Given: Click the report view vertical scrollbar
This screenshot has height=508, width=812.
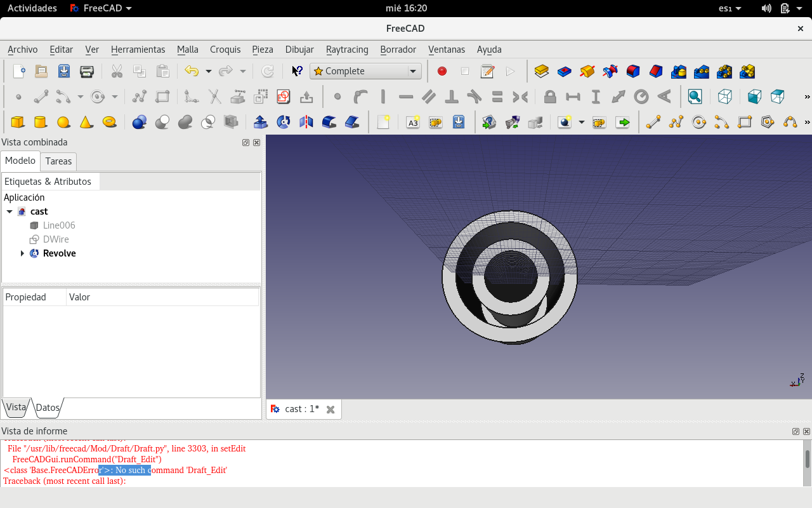Looking at the screenshot, I should (807, 459).
